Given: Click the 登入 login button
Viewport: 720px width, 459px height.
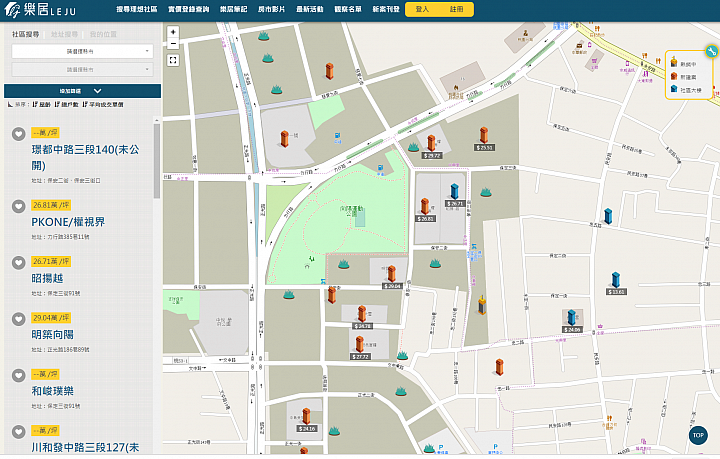Looking at the screenshot, I should (422, 9).
